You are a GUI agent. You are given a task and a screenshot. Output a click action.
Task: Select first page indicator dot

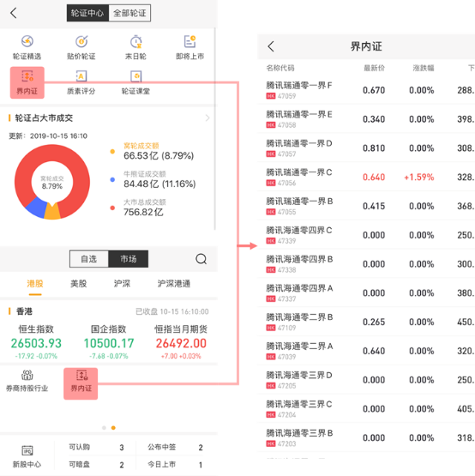[104, 428]
